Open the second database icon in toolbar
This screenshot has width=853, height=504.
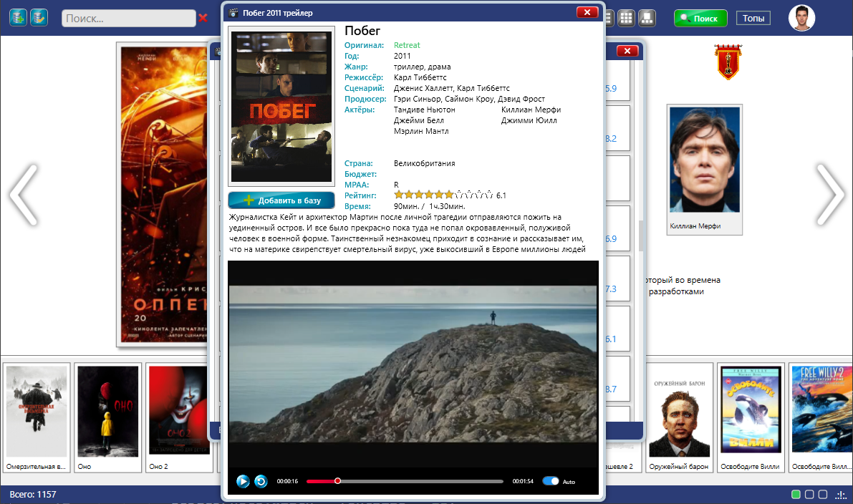tap(39, 17)
